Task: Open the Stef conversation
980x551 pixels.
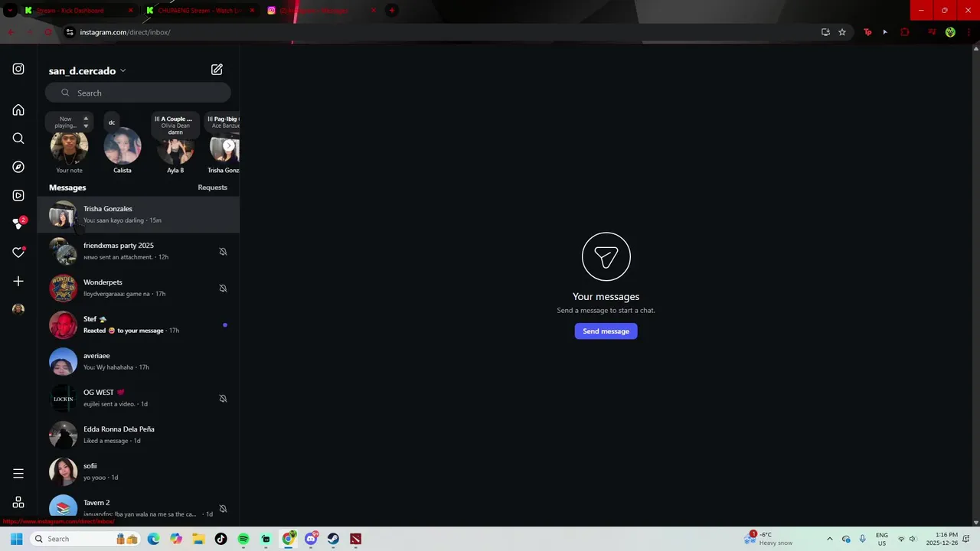Action: pyautogui.click(x=138, y=324)
